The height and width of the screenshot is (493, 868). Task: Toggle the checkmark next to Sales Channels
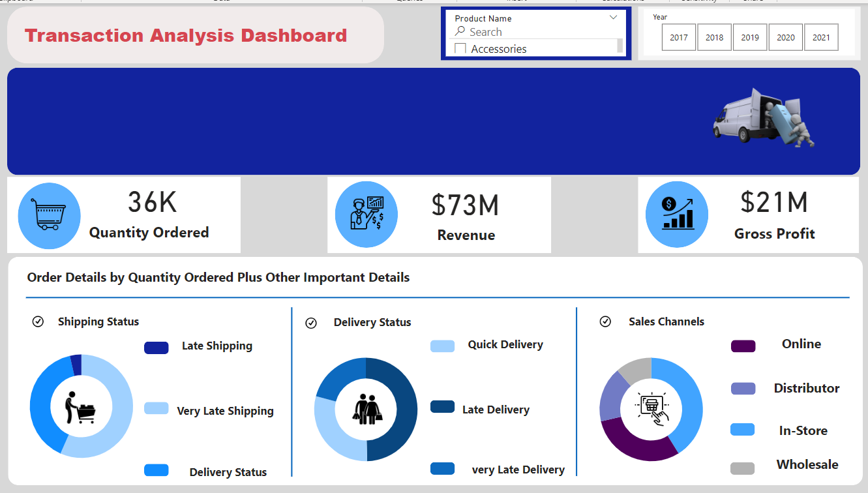coord(605,321)
